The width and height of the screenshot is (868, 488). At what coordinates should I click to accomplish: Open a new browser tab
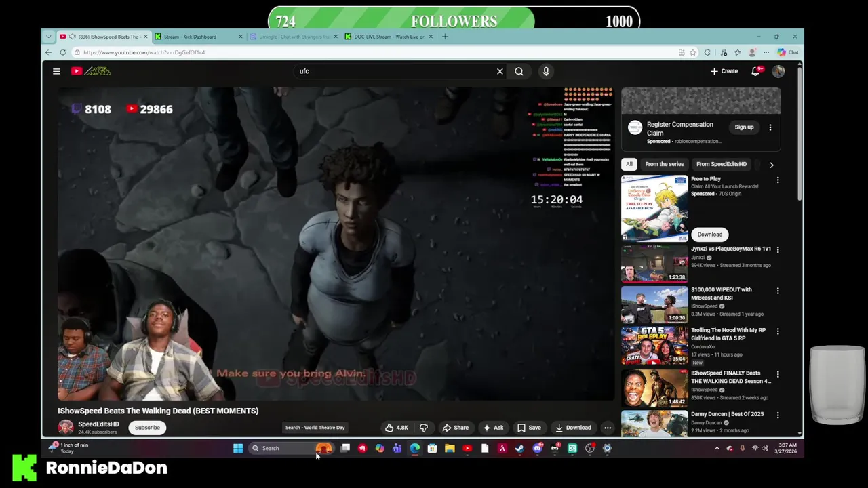(445, 37)
